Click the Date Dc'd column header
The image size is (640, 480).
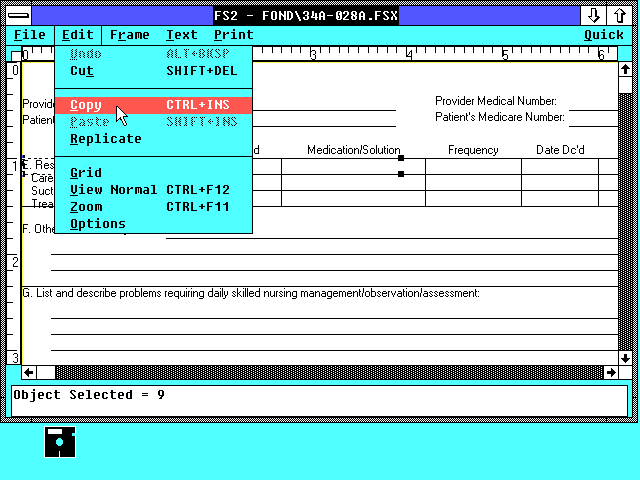tap(560, 150)
